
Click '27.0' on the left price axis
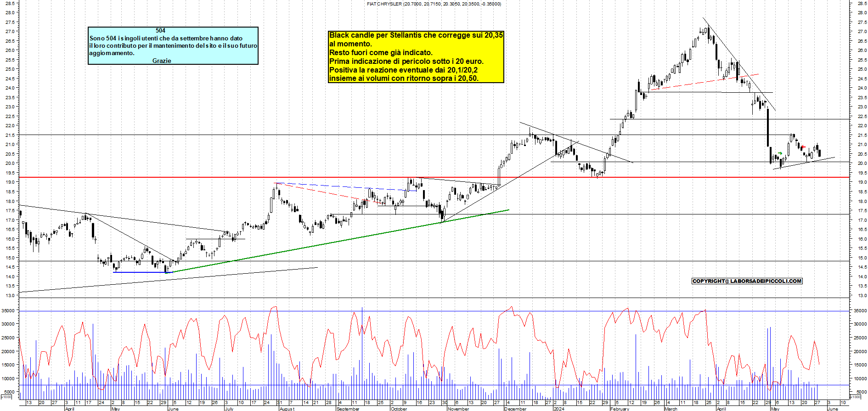(10, 32)
